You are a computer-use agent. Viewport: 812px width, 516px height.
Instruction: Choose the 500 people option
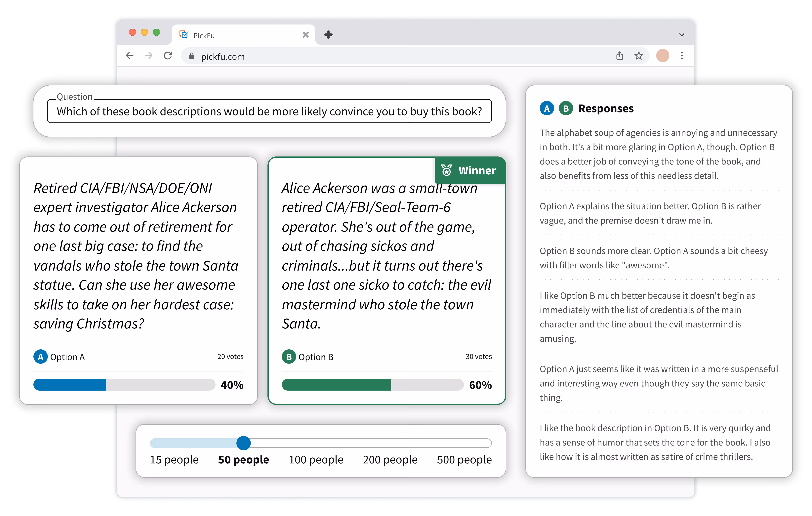[x=464, y=459]
